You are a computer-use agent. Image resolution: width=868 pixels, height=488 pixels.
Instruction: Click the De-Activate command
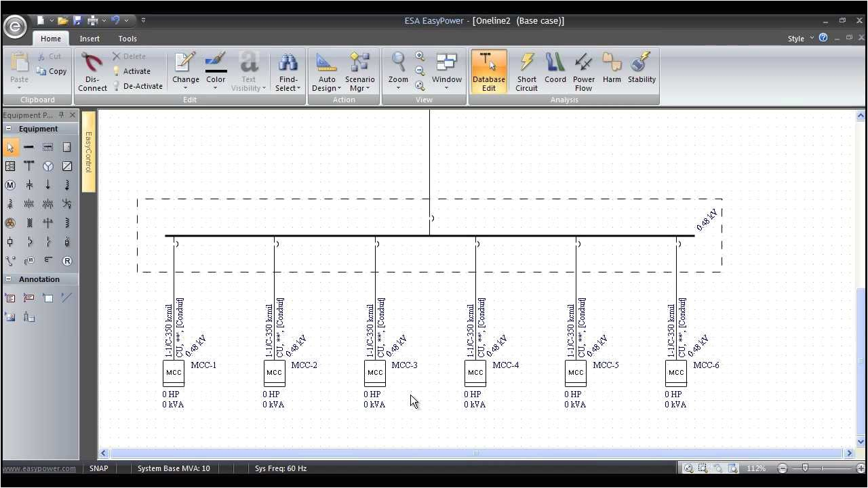point(142,85)
